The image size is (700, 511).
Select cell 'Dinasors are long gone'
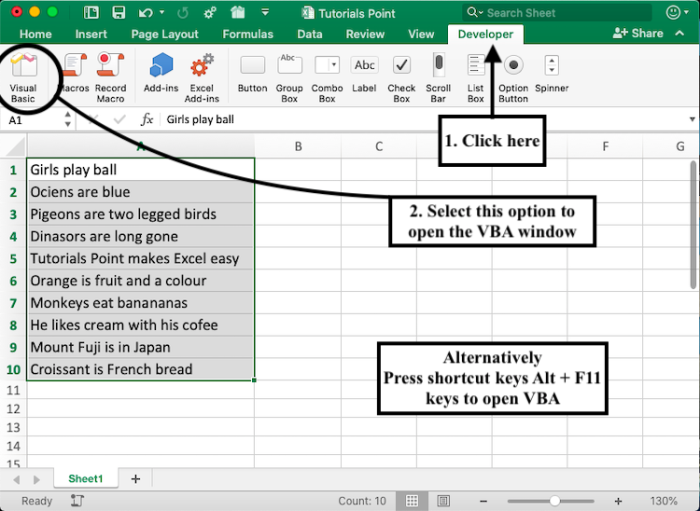tap(141, 236)
